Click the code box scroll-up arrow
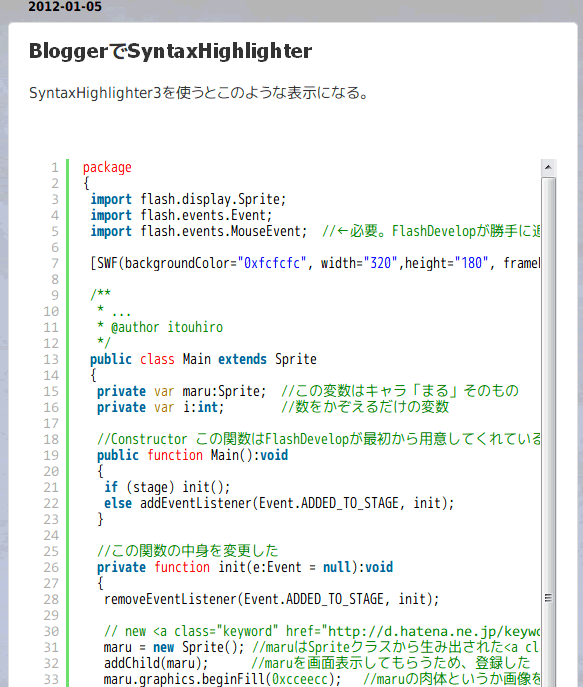 click(548, 167)
